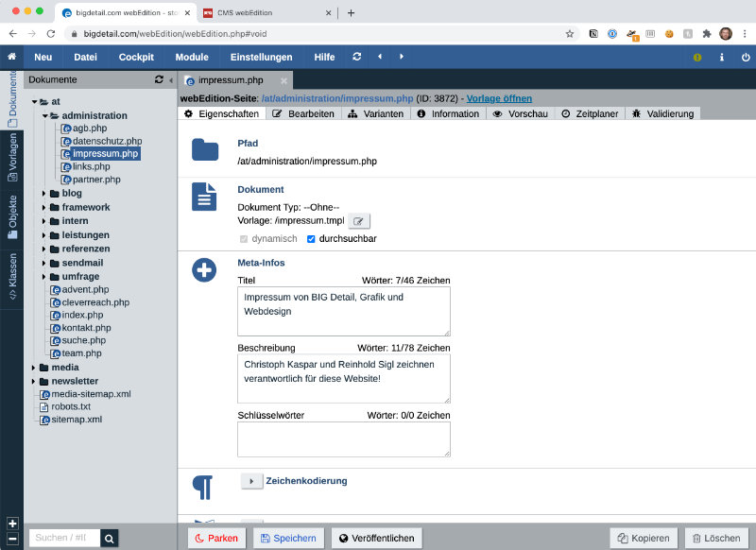
Task: Click the reload icon in the menu bar
Action: coord(356,57)
